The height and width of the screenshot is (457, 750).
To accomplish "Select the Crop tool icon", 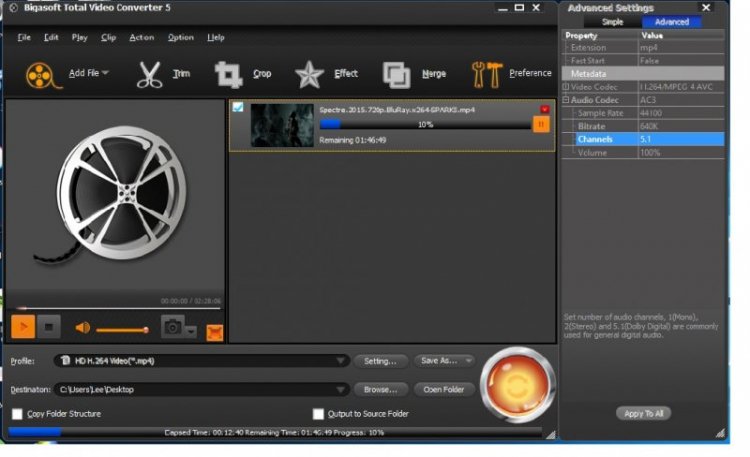I will [229, 75].
